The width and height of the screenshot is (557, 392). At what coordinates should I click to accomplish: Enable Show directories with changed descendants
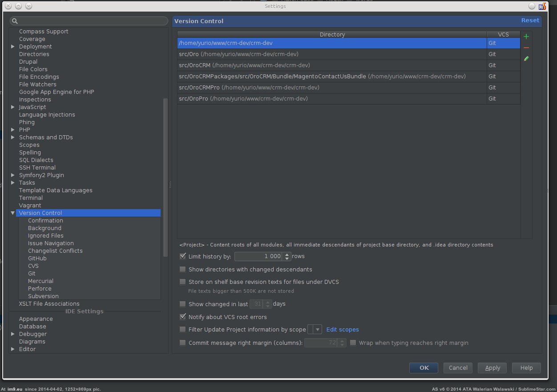(182, 270)
